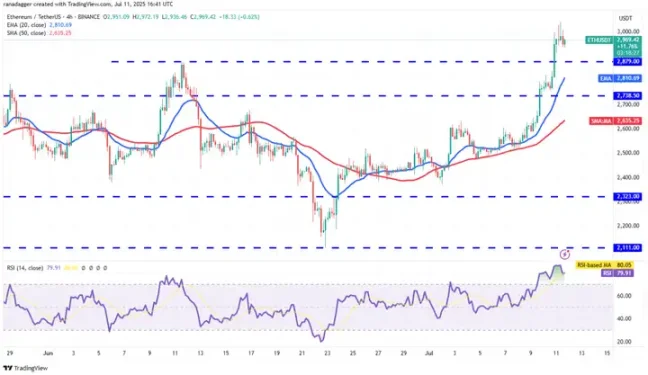Click the RSI-based MA 80.05 yellow label
The width and height of the screenshot is (648, 375).
click(604, 265)
